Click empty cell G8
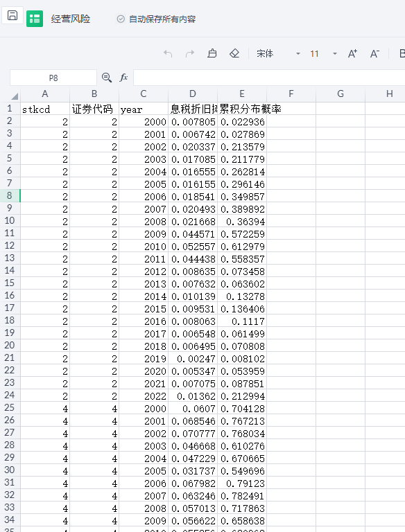The image size is (405, 532). (x=341, y=197)
